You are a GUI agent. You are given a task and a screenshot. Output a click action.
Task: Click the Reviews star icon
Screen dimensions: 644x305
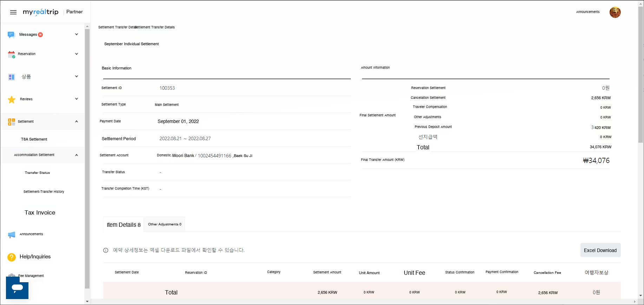click(12, 100)
